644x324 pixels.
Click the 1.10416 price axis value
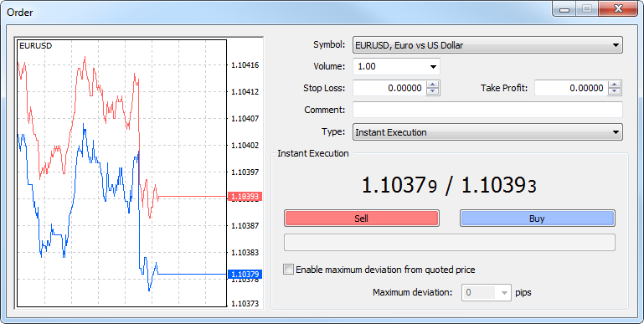pyautogui.click(x=245, y=65)
